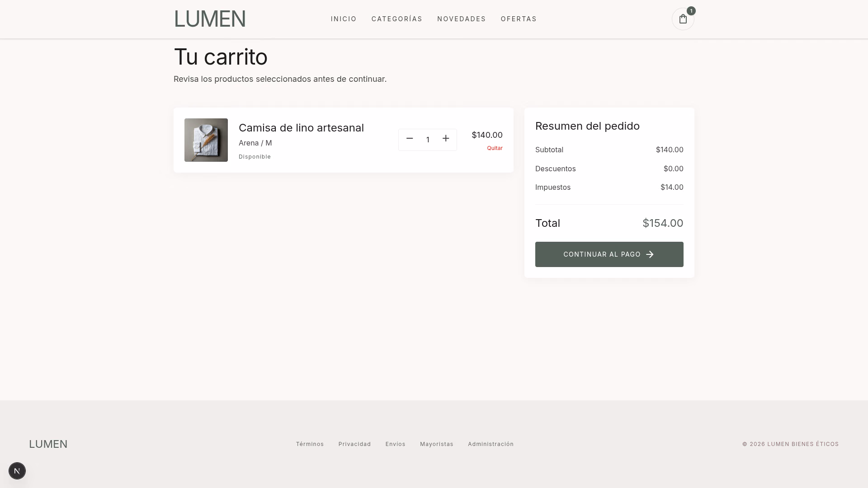Click the Arena / M variant text
This screenshot has height=488, width=868.
coord(255,143)
